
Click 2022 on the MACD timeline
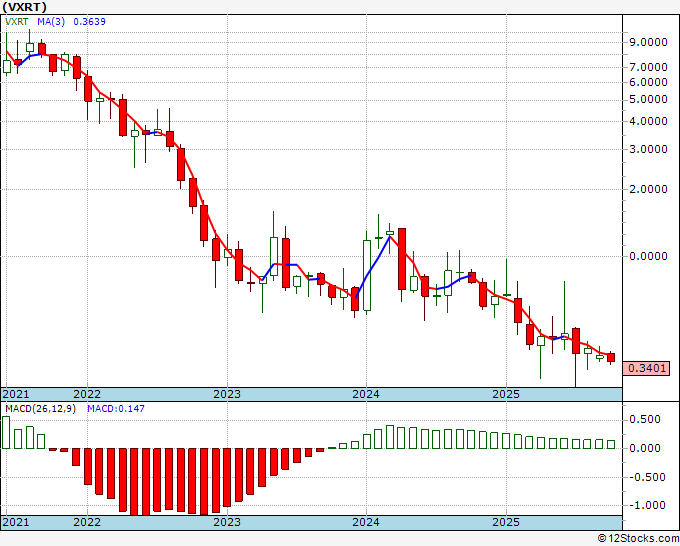click(x=87, y=522)
